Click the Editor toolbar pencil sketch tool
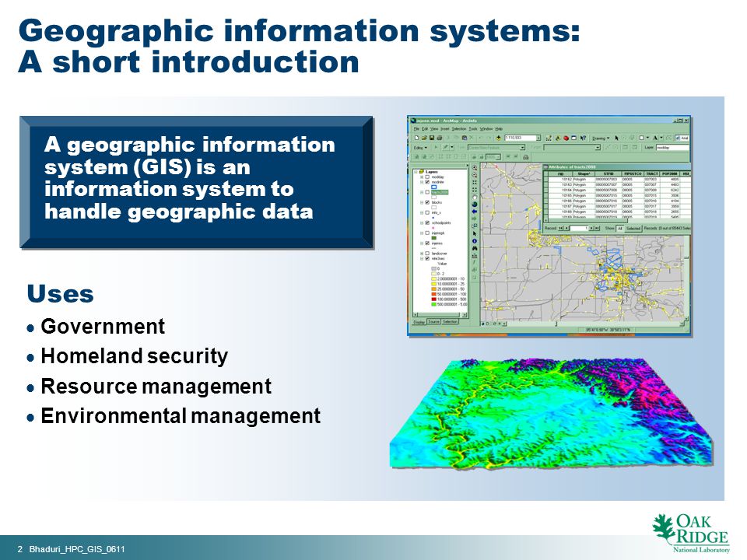This screenshot has height=560, width=747. tap(445, 148)
